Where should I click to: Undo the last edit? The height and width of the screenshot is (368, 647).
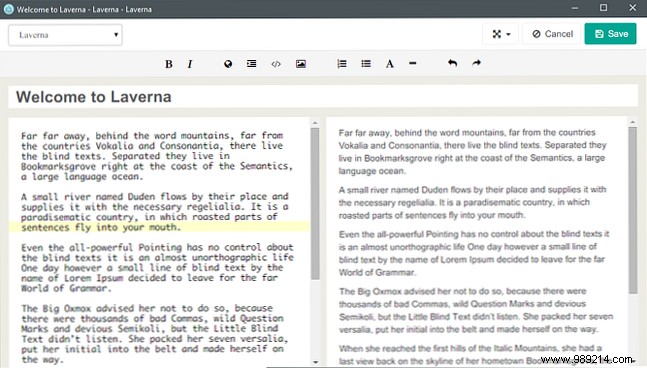[452, 63]
